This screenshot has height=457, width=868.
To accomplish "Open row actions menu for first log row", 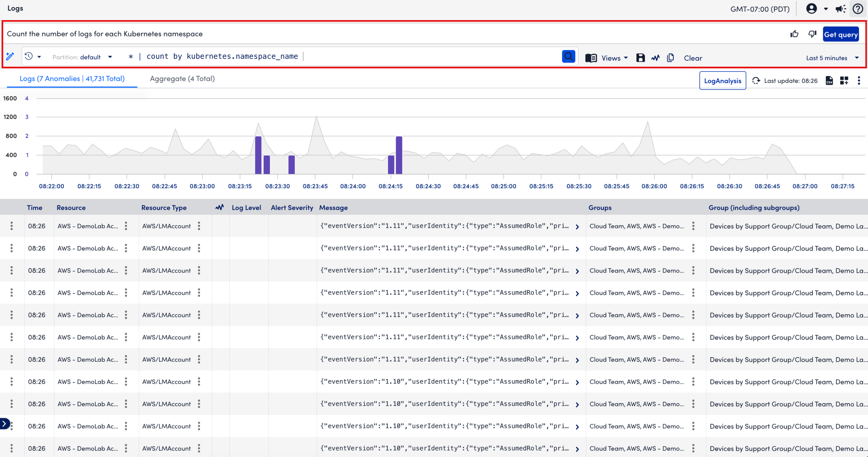I will pos(12,226).
